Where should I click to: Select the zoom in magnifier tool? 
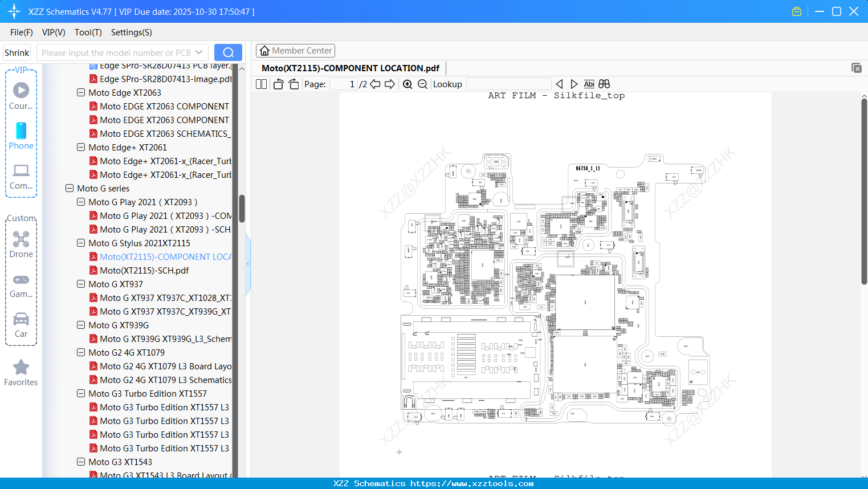click(x=407, y=84)
